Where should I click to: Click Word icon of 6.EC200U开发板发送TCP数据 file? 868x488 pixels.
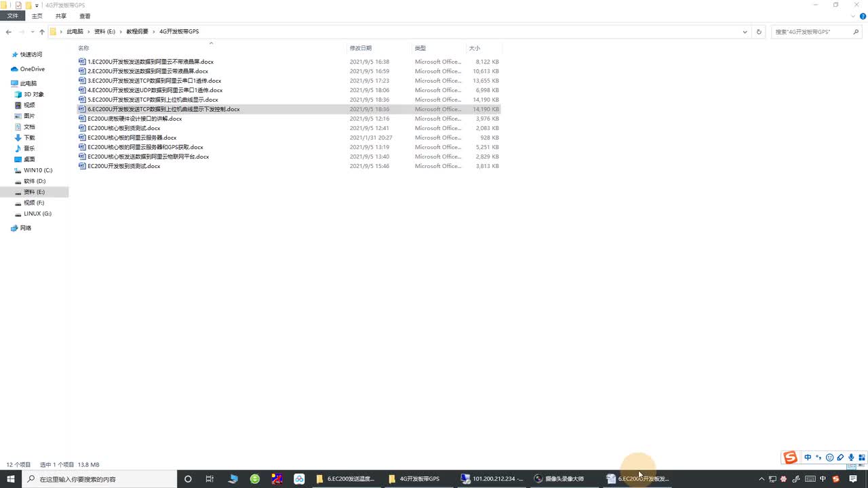82,109
